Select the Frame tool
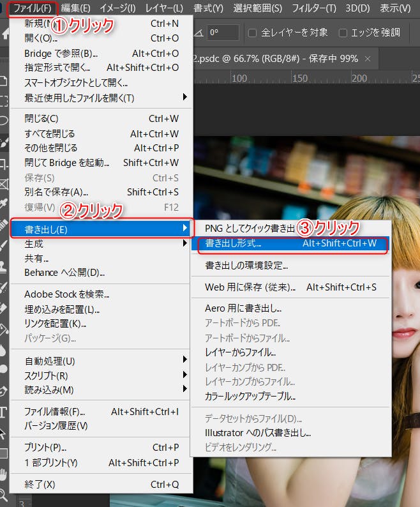Image resolution: width=420 pixels, height=507 pixels. pyautogui.click(x=3, y=185)
